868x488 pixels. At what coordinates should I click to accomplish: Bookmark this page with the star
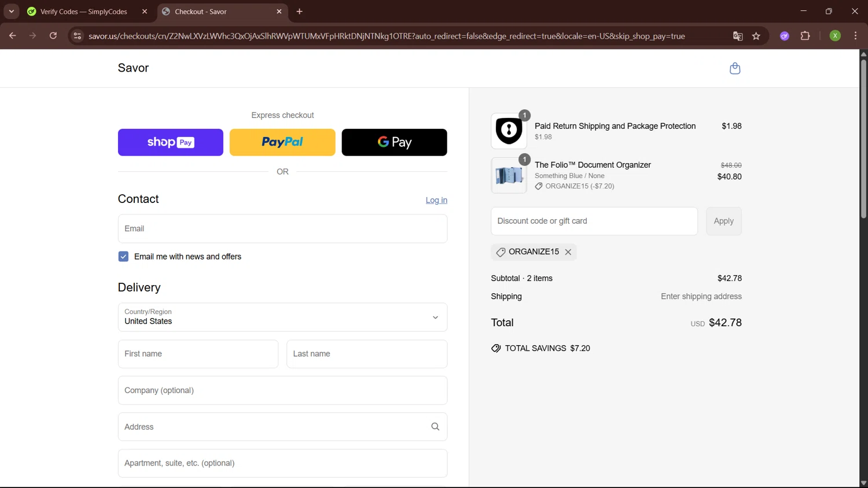(x=756, y=36)
